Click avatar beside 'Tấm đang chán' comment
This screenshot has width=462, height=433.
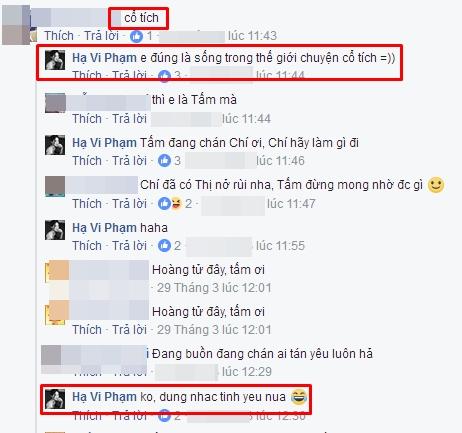point(55,145)
